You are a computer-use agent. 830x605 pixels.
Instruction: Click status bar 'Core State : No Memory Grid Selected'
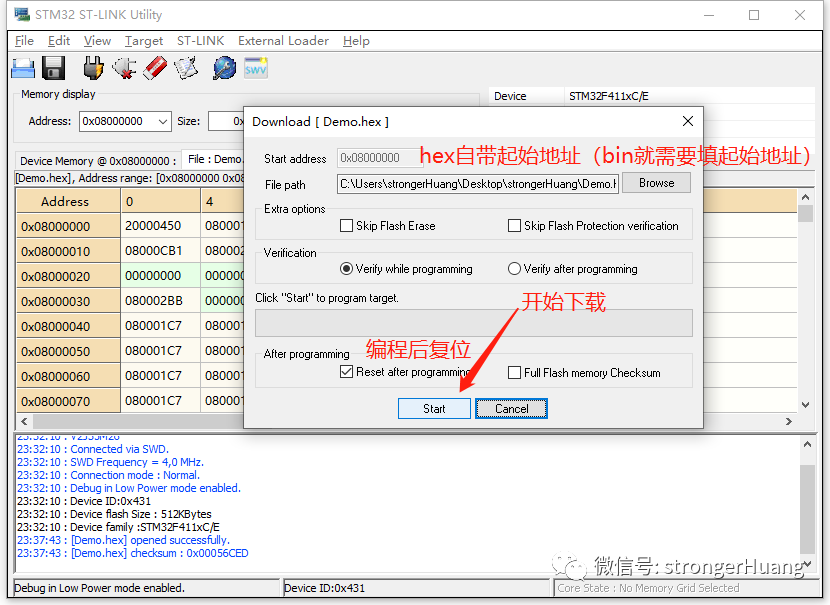(648, 588)
